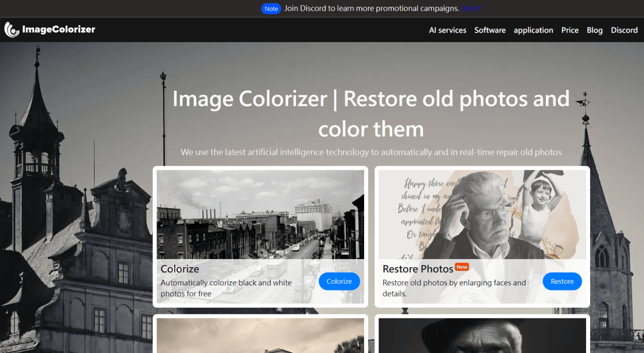Navigate to the Blog page

coord(594,30)
